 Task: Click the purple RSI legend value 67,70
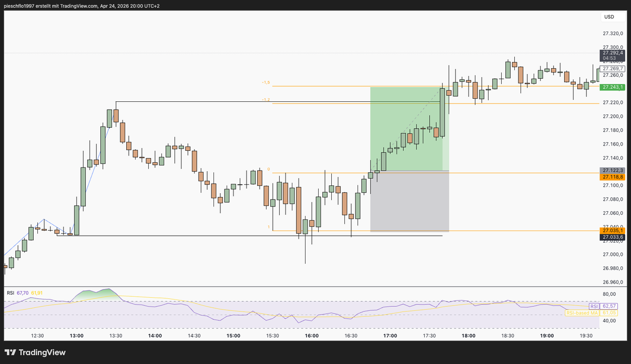pyautogui.click(x=23, y=292)
